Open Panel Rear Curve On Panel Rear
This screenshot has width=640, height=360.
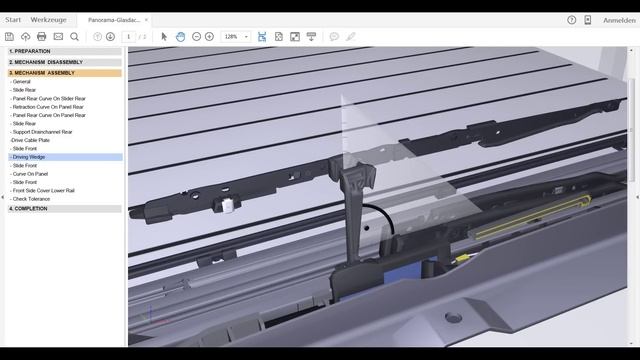49,115
